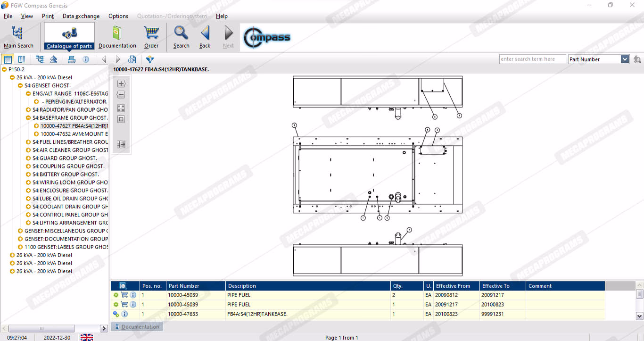This screenshot has width=644, height=341.
Task: Select 1100 GENSET:LABELS GROUP tree item
Action: pos(66,247)
